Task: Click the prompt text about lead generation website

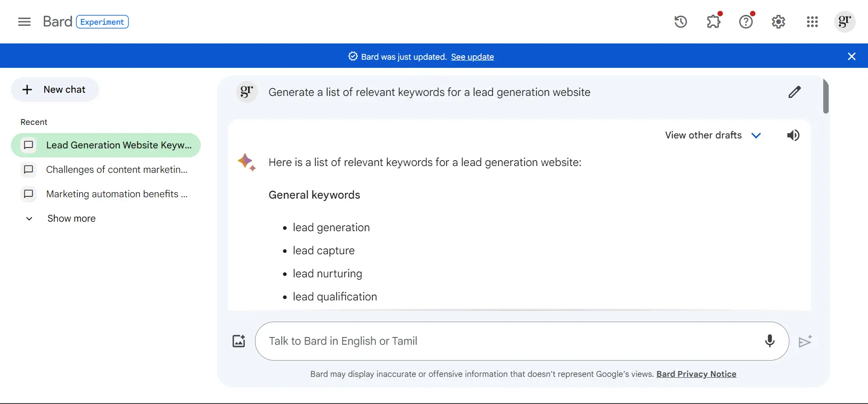Action: pos(429,92)
